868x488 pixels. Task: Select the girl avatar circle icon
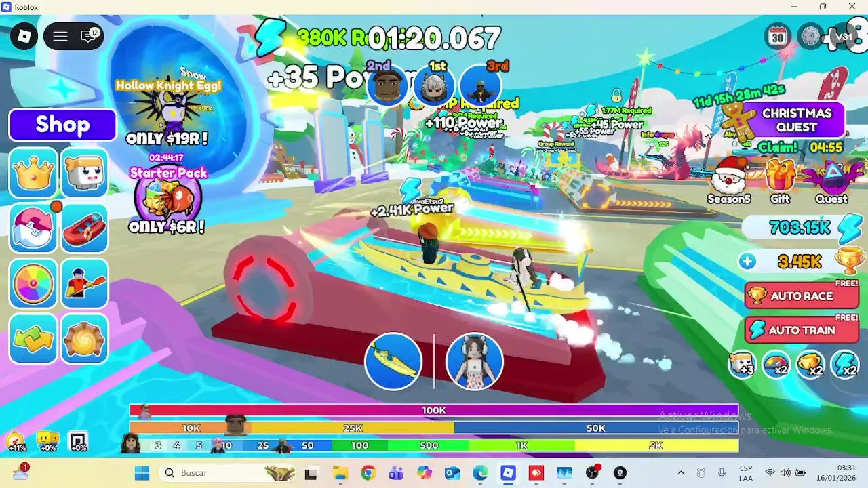475,361
